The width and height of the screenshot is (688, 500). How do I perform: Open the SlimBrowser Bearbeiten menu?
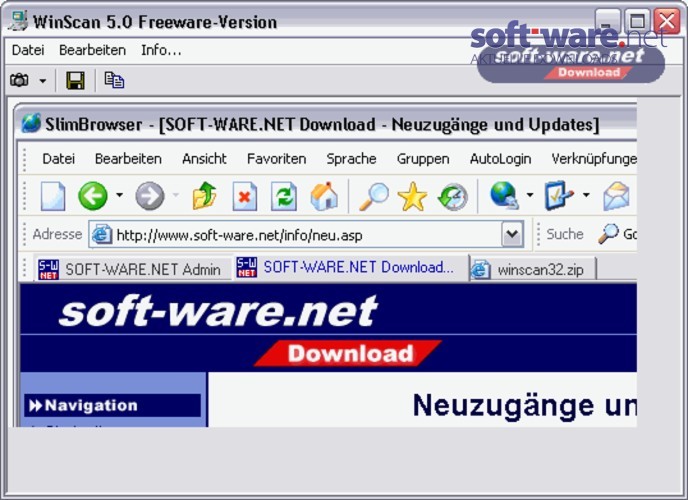(128, 158)
